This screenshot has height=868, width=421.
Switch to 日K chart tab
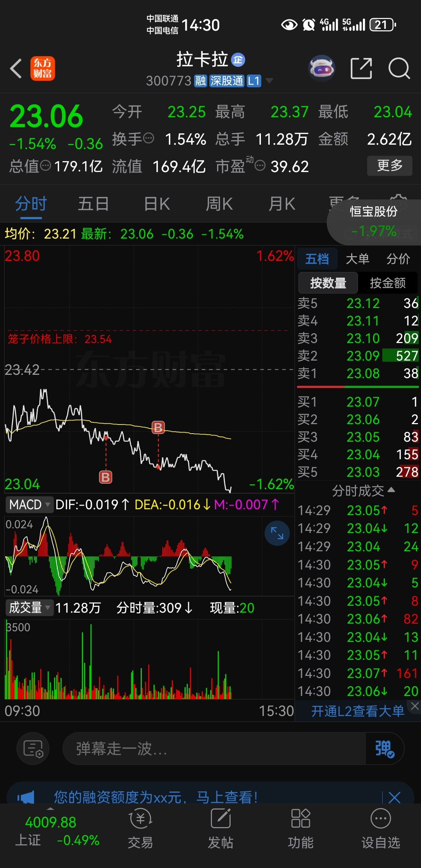157,204
